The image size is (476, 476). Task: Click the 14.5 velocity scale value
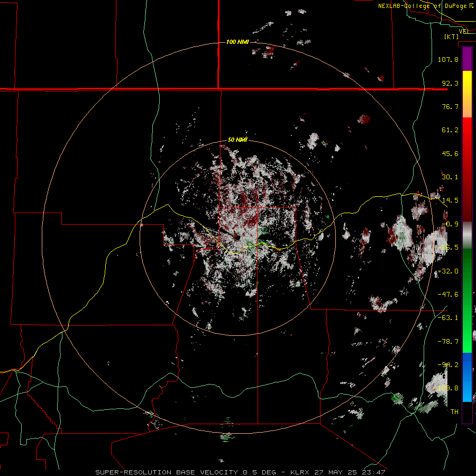point(450,200)
